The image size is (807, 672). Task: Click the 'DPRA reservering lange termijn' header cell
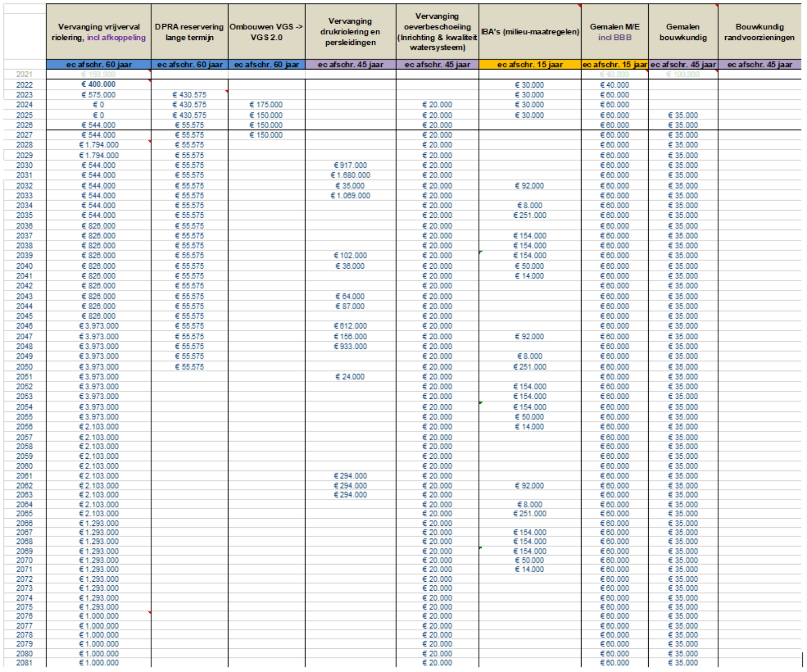coord(189,32)
